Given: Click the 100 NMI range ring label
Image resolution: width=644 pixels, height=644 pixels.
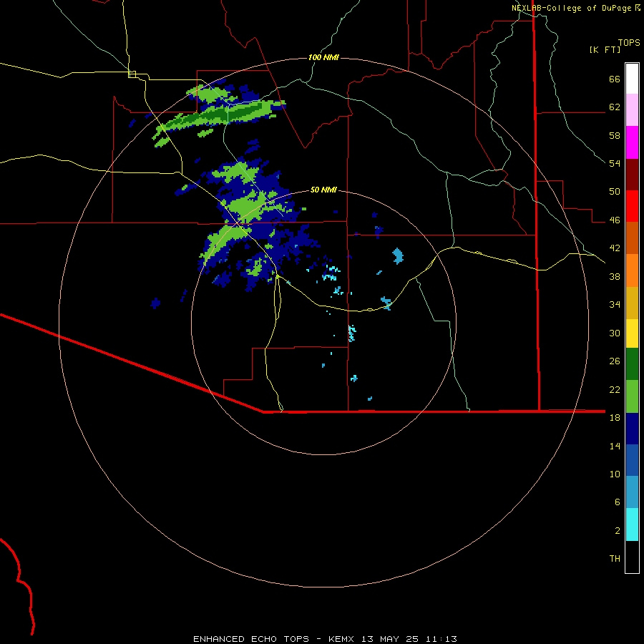Looking at the screenshot, I should (x=323, y=57).
